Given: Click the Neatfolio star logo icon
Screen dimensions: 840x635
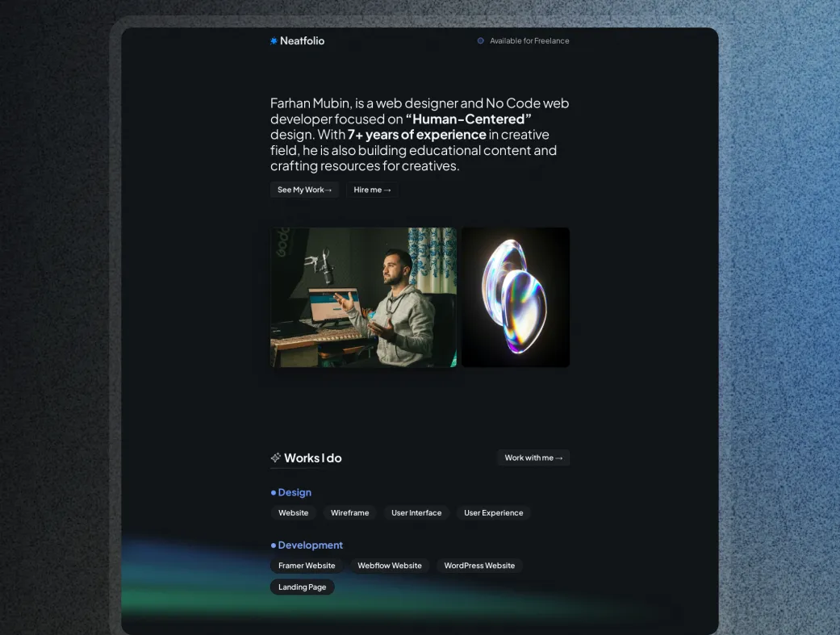Looking at the screenshot, I should [x=274, y=41].
